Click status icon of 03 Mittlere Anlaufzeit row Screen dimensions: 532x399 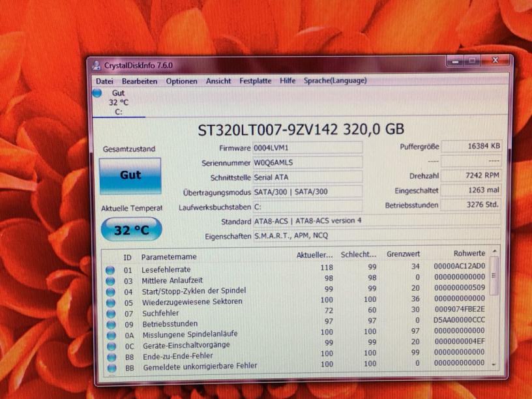(x=110, y=281)
